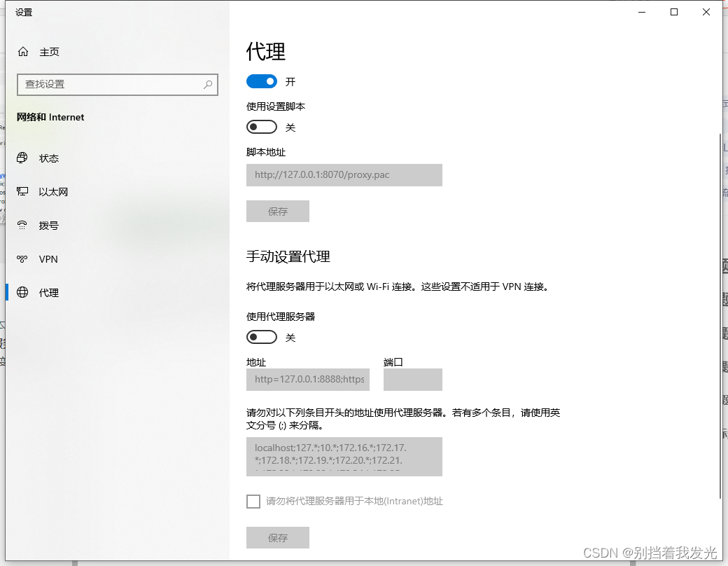Viewport: 728px width, 566px height.
Task: Click the search magnifier in 查找设置 box
Action: pyautogui.click(x=208, y=84)
